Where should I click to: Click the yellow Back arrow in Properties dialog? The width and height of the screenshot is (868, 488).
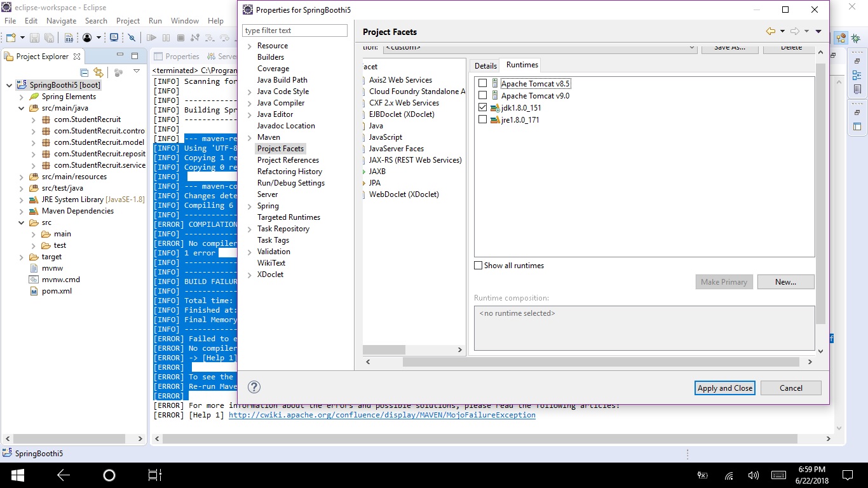click(x=771, y=31)
